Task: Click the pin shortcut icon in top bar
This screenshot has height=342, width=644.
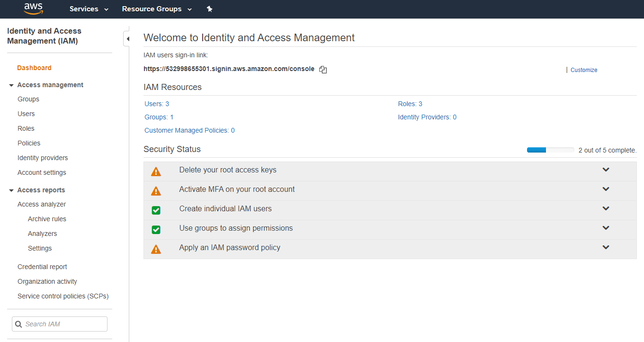Action: coord(210,9)
